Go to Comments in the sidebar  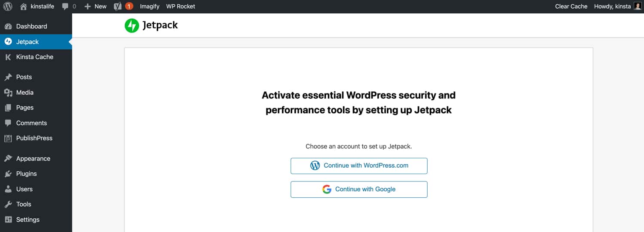click(36, 123)
